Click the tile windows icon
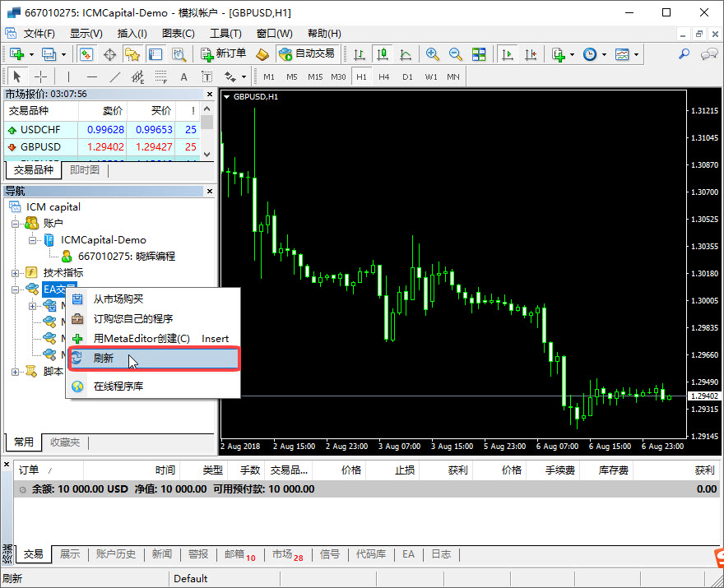Viewport: 724px width, 588px height. [479, 54]
